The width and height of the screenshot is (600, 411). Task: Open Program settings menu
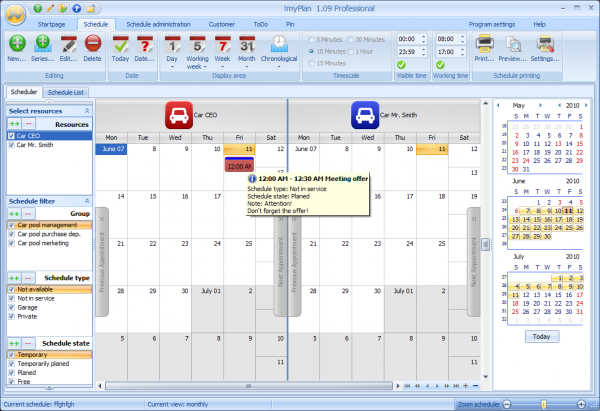point(492,24)
